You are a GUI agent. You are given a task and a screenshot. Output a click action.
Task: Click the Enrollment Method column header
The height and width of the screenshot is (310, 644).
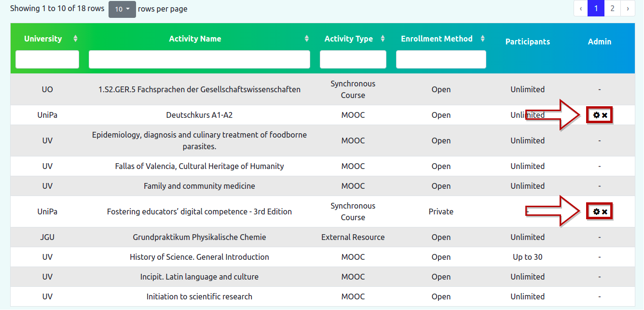pos(437,39)
